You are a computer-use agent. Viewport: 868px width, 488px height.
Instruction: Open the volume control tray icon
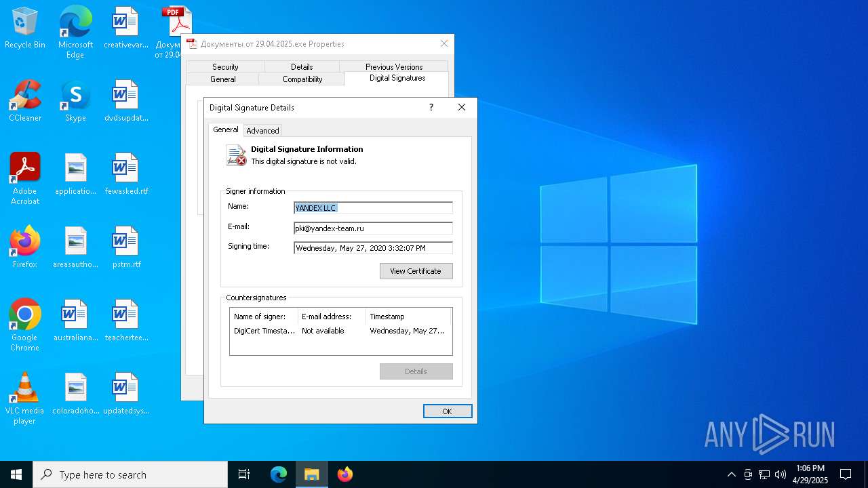pos(781,474)
